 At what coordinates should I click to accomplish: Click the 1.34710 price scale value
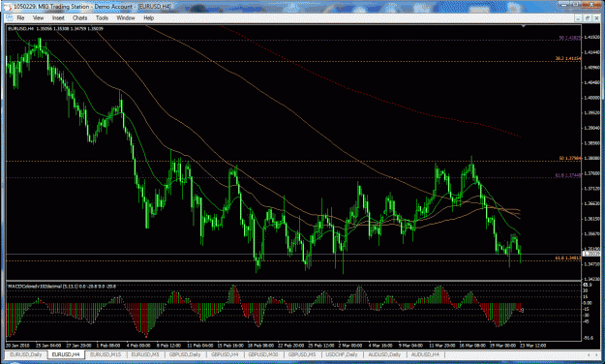pos(591,264)
